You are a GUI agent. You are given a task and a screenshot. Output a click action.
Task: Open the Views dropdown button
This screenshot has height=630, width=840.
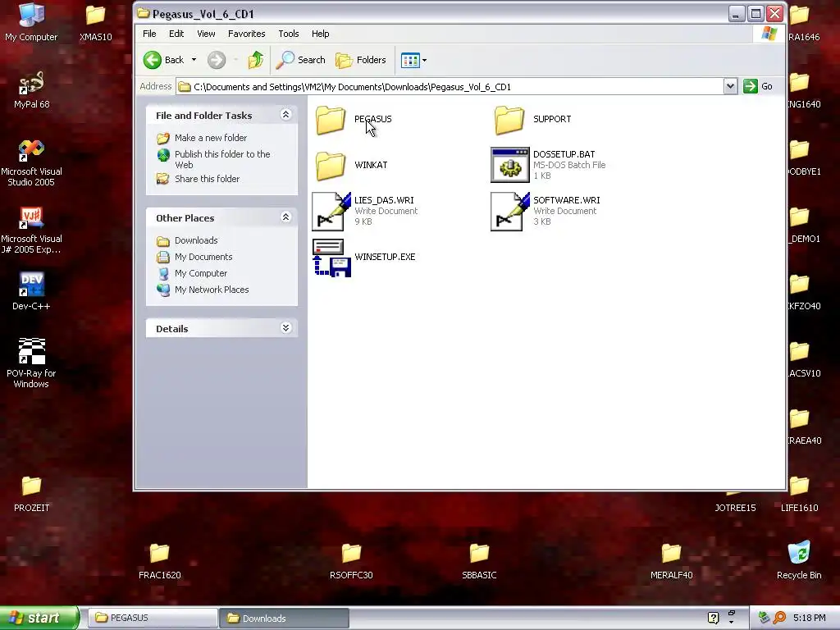click(413, 60)
